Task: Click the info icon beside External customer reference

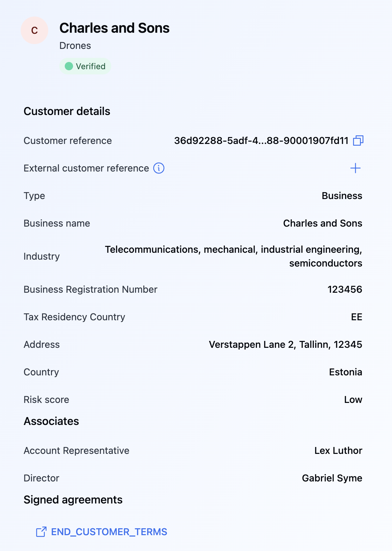Action: [x=159, y=168]
